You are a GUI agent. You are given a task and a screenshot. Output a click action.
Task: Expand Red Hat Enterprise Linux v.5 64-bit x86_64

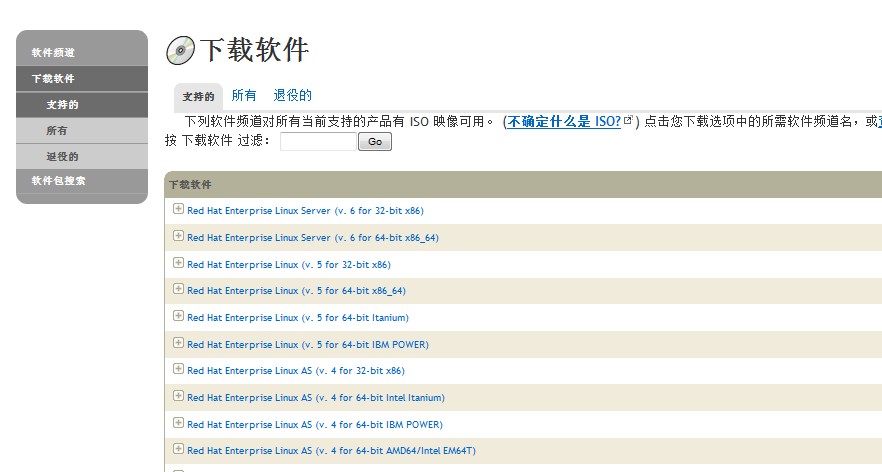tap(178, 289)
